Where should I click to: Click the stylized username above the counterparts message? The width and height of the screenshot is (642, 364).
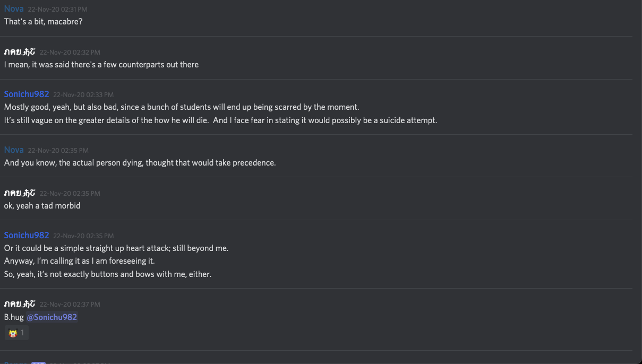click(x=20, y=51)
